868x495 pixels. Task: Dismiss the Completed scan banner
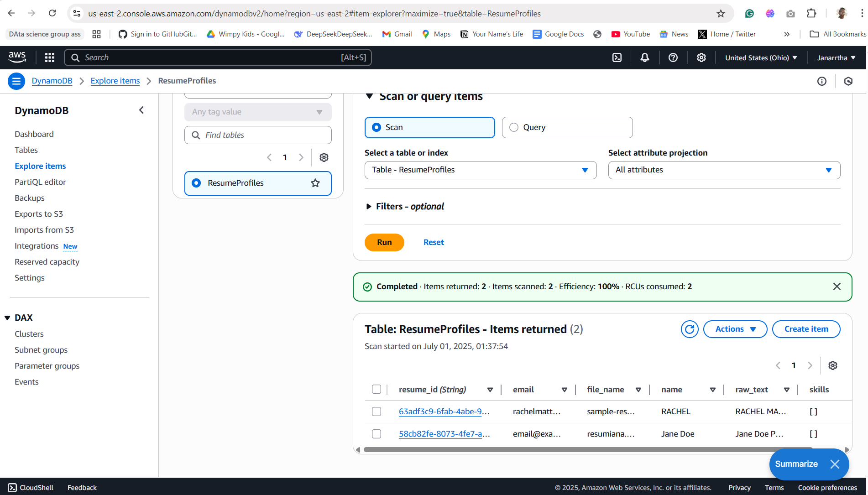(x=837, y=287)
